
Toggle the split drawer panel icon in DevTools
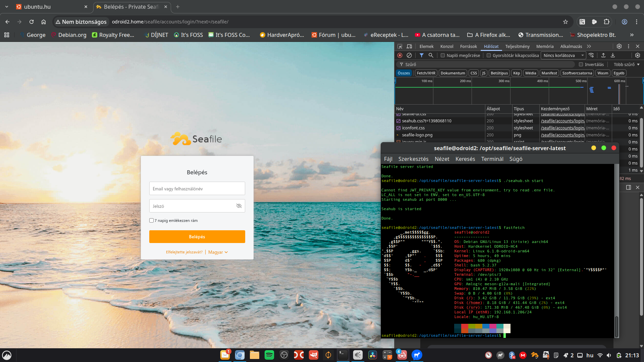(x=629, y=187)
